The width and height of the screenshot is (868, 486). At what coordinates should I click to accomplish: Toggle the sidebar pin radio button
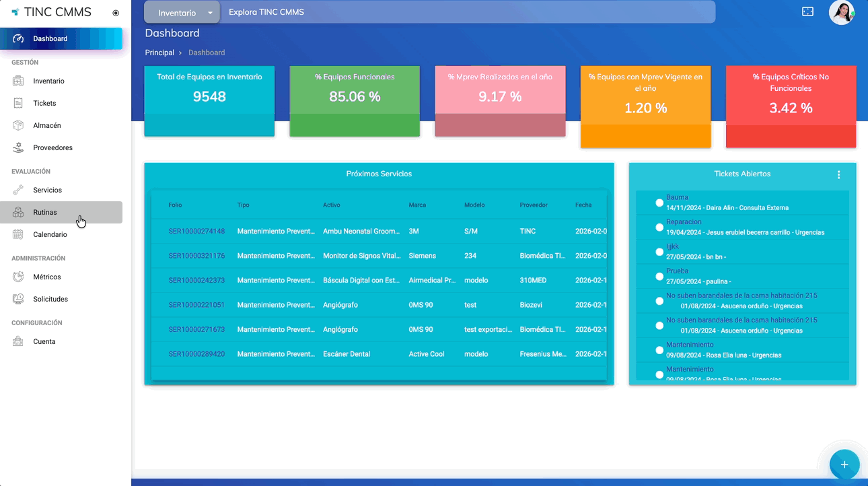coord(116,13)
